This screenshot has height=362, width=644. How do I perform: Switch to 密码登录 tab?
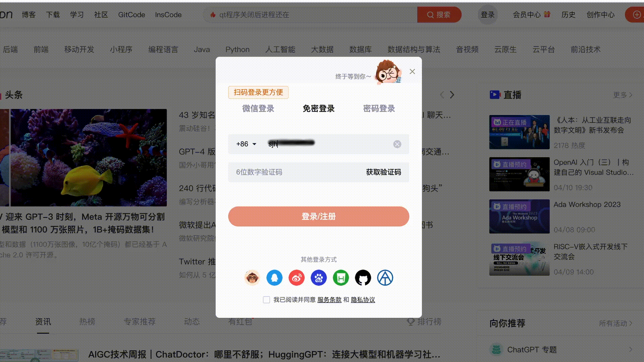(379, 109)
